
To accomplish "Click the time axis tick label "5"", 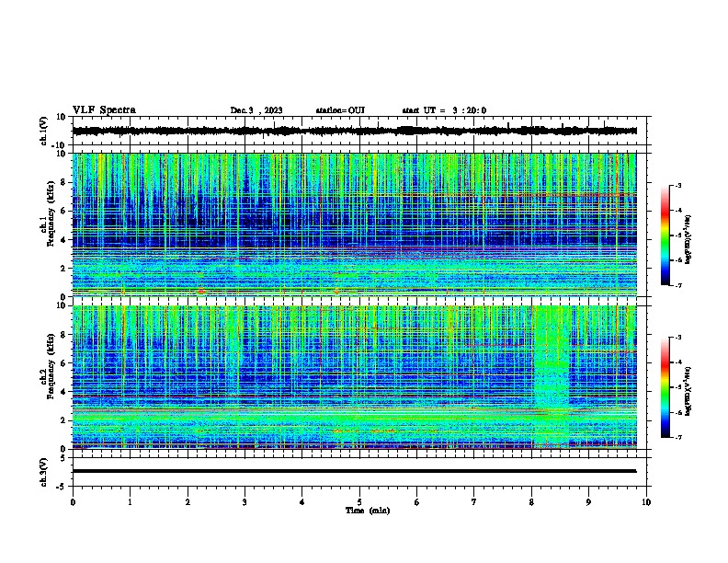I will 359,501.
